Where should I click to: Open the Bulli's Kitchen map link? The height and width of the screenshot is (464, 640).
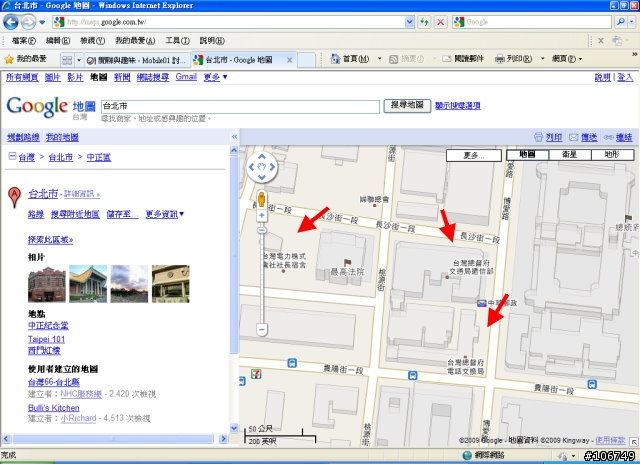[53, 408]
